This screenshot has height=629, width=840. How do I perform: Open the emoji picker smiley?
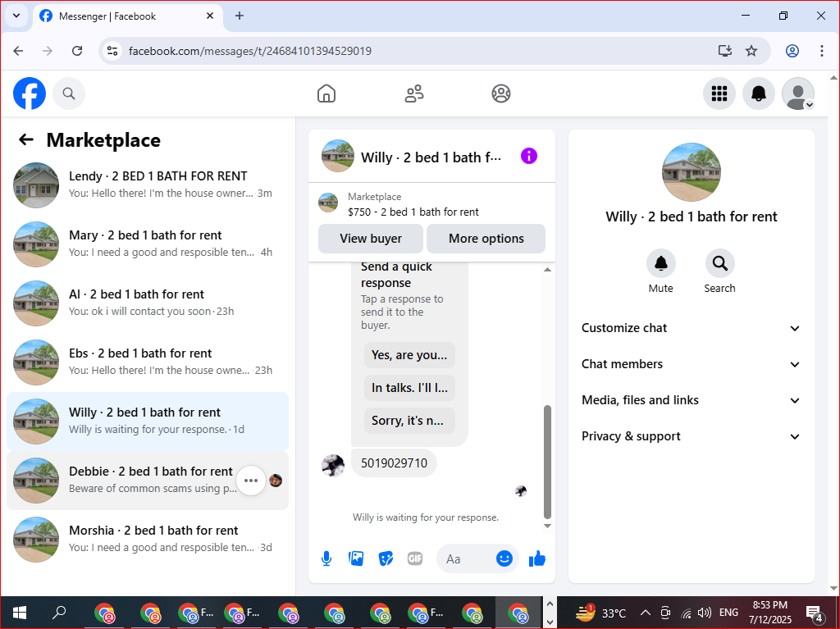[504, 558]
